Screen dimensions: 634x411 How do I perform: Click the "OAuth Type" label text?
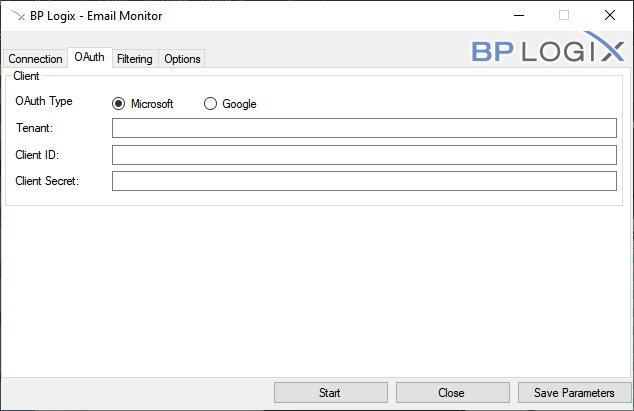(43, 102)
